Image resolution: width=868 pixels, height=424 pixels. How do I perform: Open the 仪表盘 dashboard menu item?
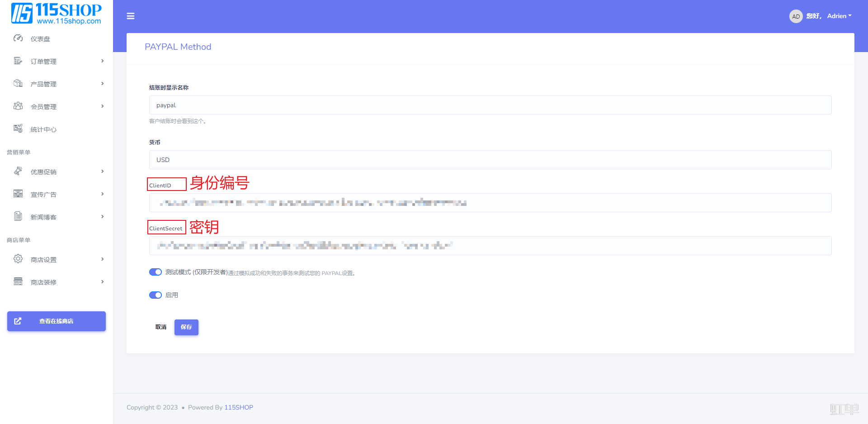57,39
